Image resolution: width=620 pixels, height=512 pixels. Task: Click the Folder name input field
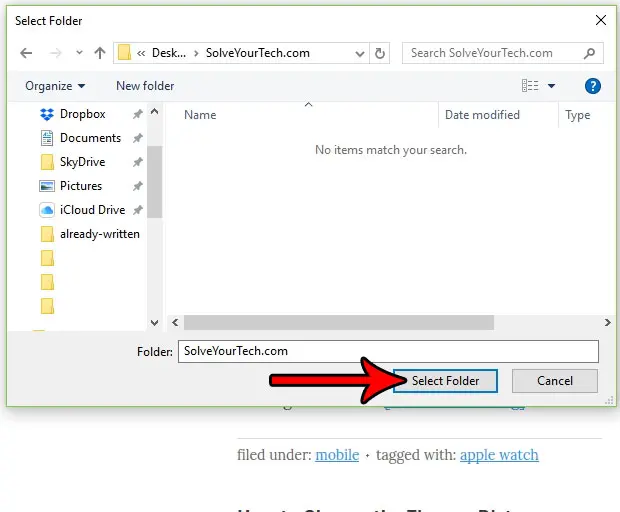[x=388, y=351]
